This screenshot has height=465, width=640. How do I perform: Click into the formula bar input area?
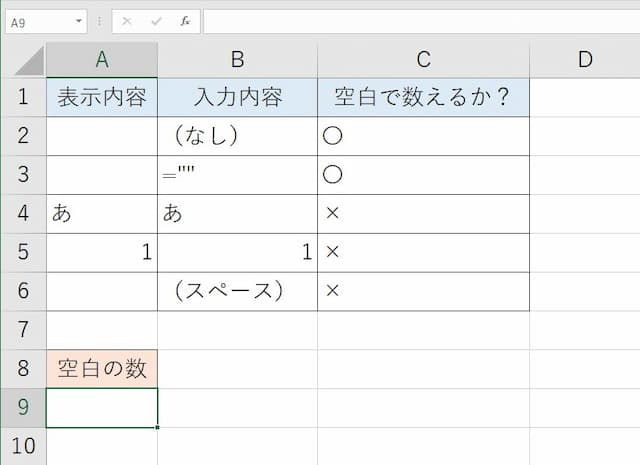pyautogui.click(x=422, y=22)
